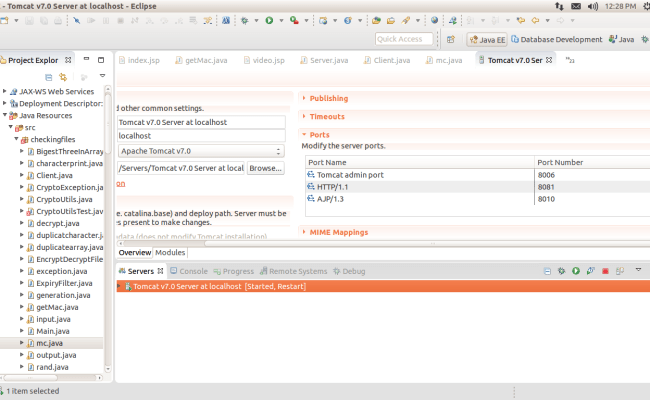The width and height of the screenshot is (650, 400).
Task: Expand the Timeouts section
Action: click(304, 116)
